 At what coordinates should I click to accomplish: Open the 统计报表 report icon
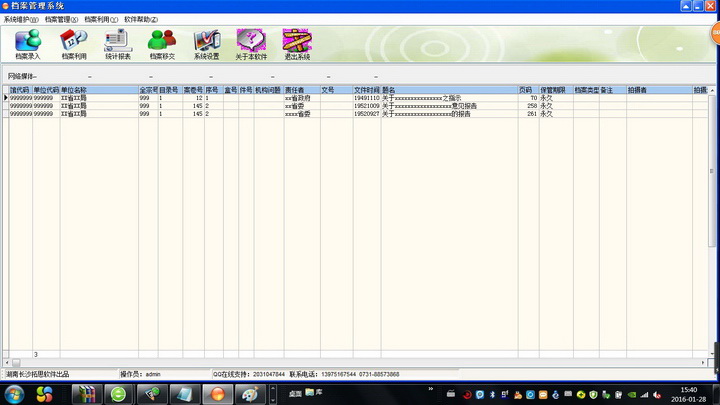(118, 44)
